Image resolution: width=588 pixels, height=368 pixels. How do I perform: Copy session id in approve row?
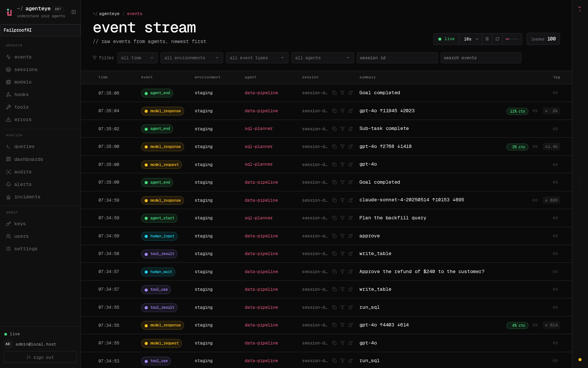pyautogui.click(x=334, y=236)
